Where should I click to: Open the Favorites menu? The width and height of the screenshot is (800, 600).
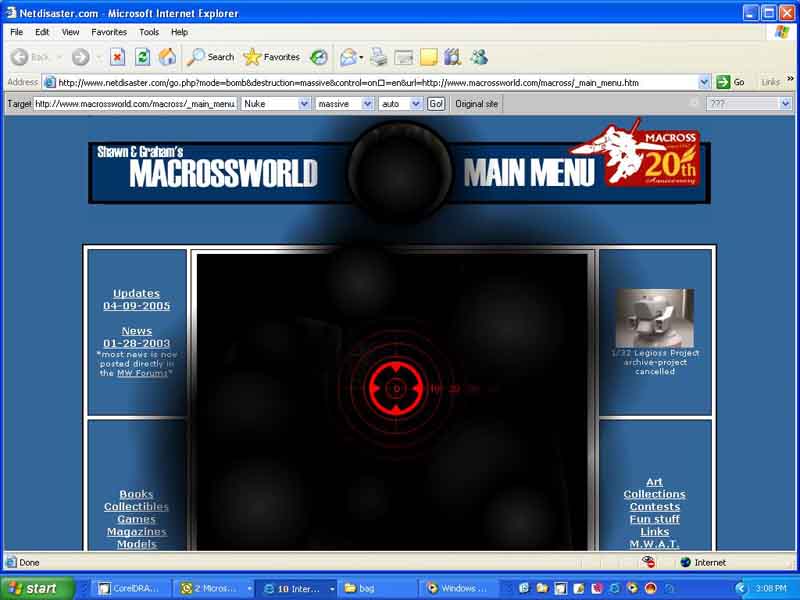pyautogui.click(x=109, y=32)
